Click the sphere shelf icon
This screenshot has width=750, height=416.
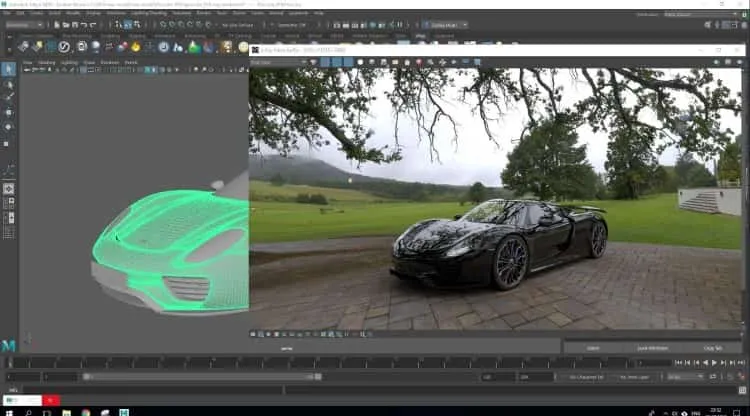click(96, 46)
